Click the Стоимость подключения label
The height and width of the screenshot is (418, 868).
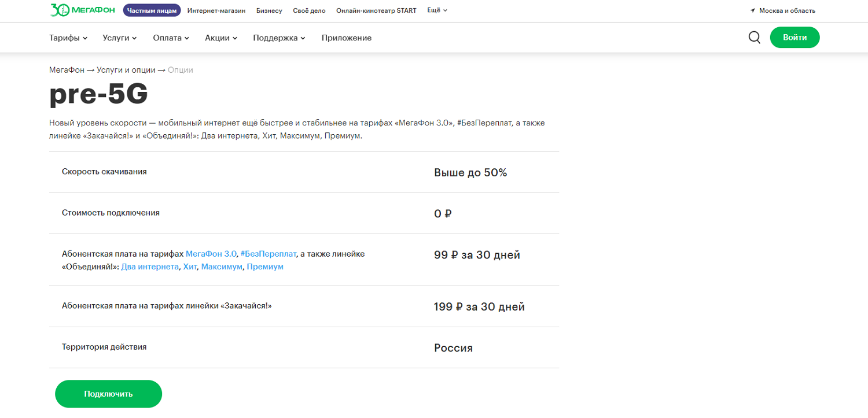pyautogui.click(x=111, y=213)
